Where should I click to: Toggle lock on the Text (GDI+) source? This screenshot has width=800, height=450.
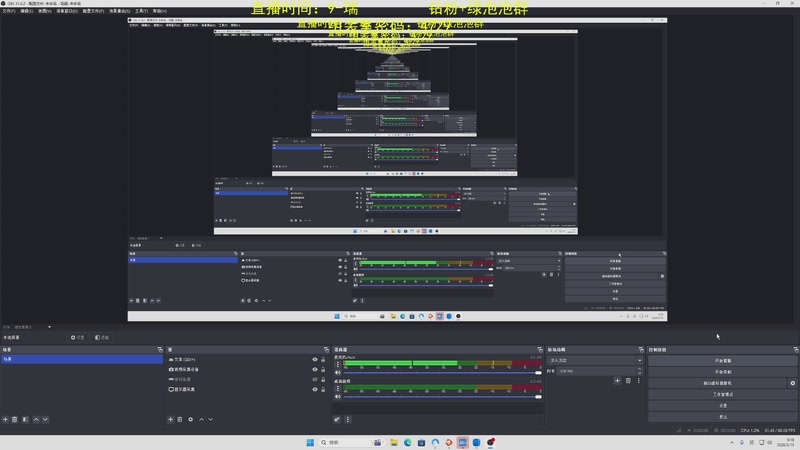point(323,360)
